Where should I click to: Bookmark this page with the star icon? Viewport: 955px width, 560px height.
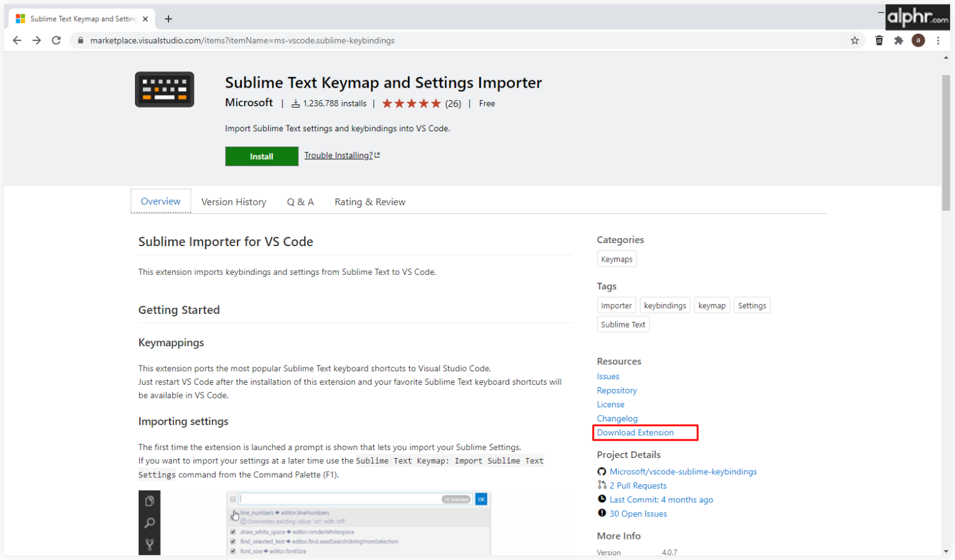(x=855, y=40)
